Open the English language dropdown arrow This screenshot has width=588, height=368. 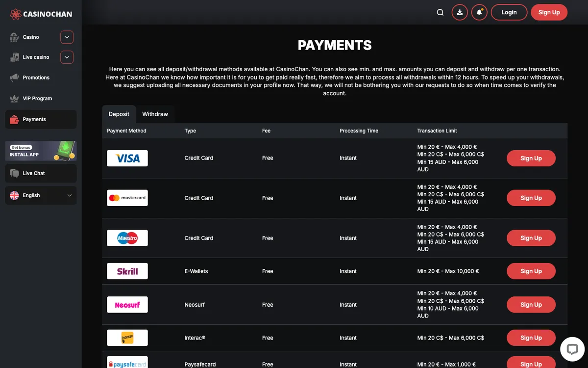tap(70, 195)
